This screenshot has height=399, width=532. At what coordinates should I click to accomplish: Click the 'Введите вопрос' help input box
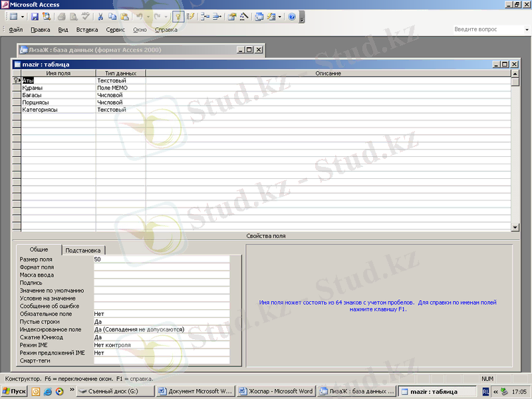[488, 29]
